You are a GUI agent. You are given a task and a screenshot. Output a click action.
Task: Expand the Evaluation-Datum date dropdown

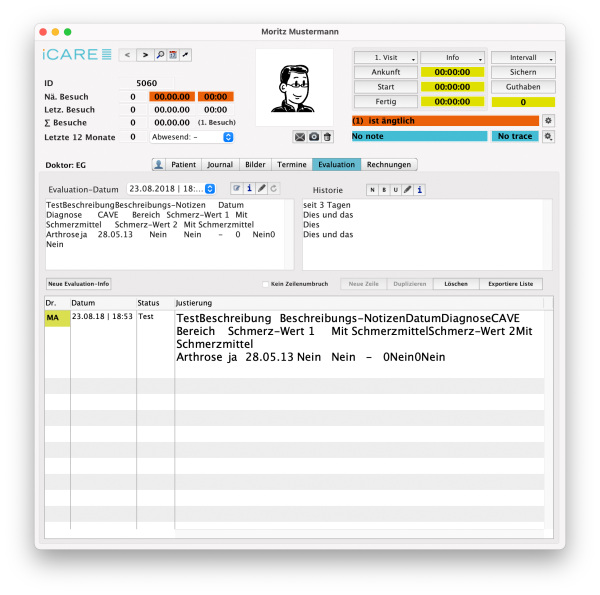click(210, 188)
